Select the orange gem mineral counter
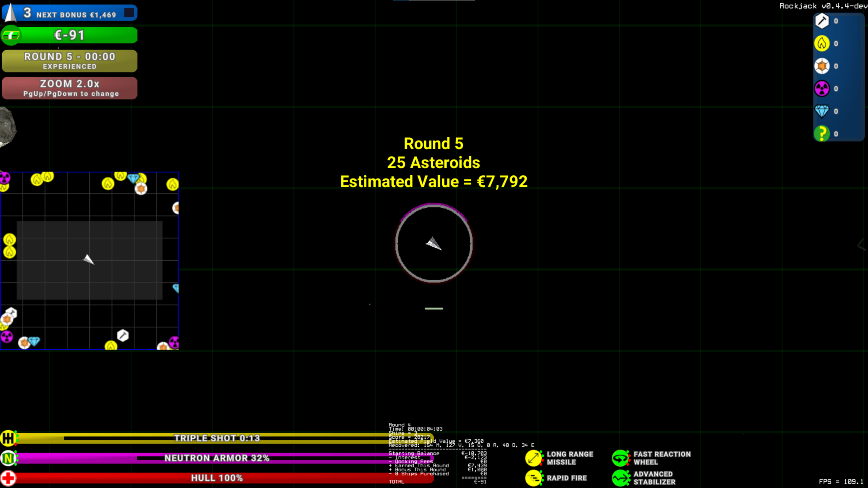Screen dimensions: 868x488 822,66
